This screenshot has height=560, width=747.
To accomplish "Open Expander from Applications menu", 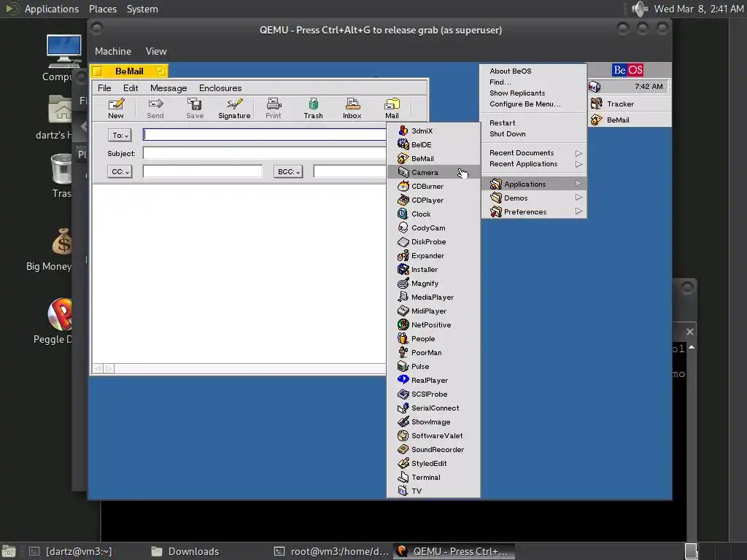I will (x=433, y=255).
